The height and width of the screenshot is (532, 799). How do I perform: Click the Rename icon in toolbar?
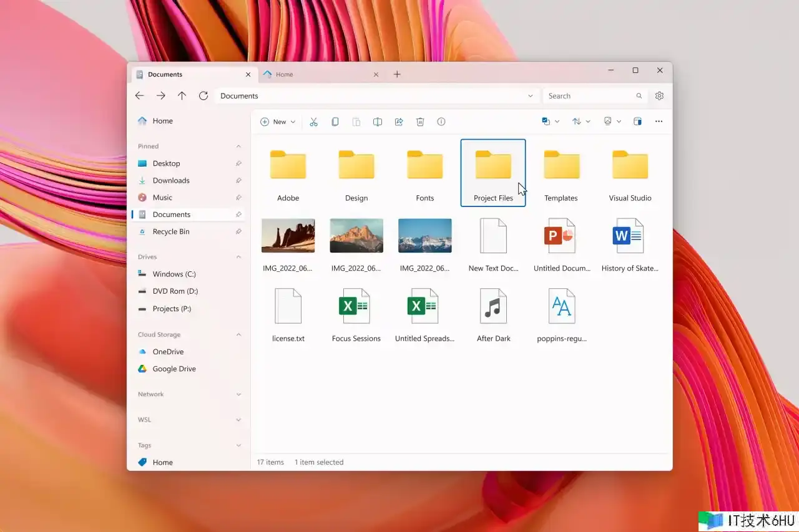point(378,122)
